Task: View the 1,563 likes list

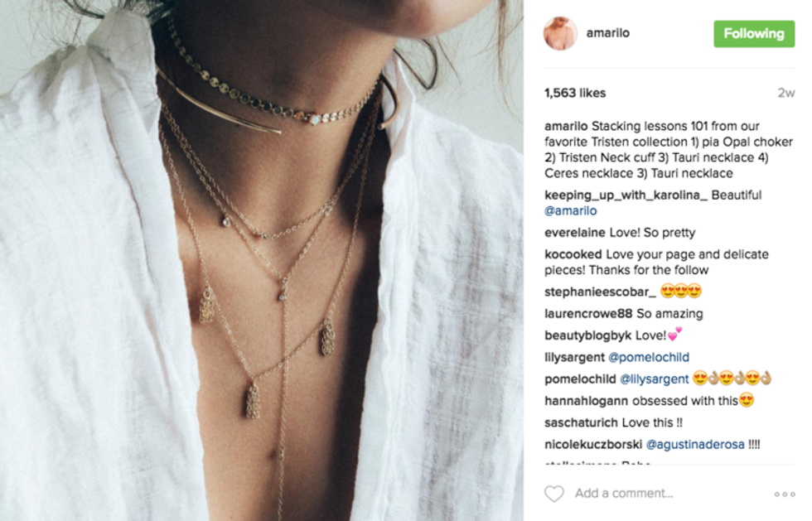Action: 575,94
